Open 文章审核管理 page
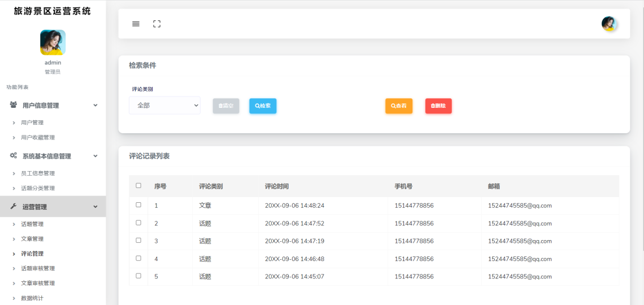 point(38,283)
